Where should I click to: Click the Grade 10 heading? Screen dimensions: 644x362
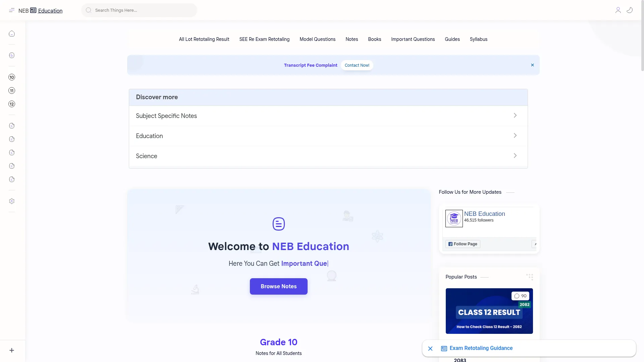278,342
